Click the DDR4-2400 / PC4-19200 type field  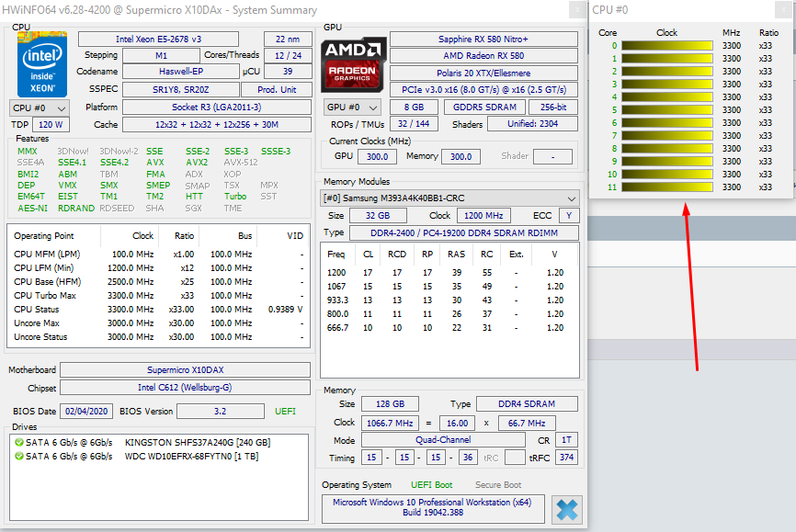pos(464,233)
